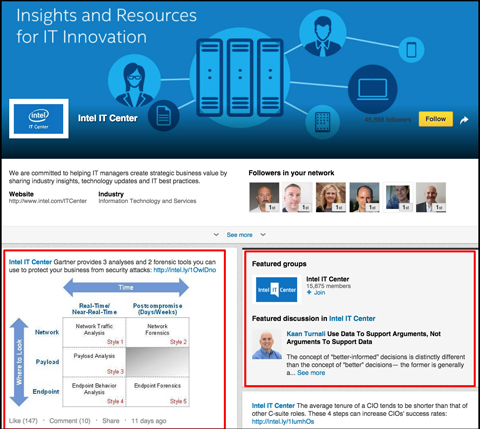
Task: Join the Intel IT Center group
Action: (319, 293)
